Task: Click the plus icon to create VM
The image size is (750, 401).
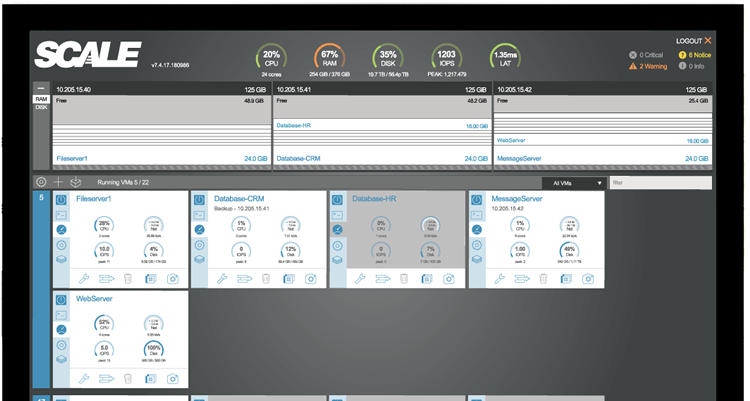Action: [58, 182]
